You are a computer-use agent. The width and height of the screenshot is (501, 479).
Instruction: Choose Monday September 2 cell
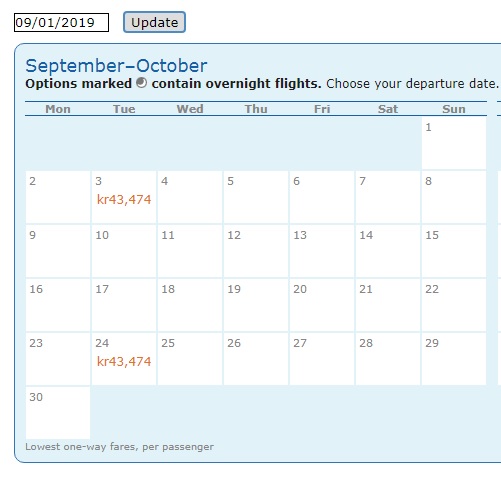pyautogui.click(x=58, y=197)
